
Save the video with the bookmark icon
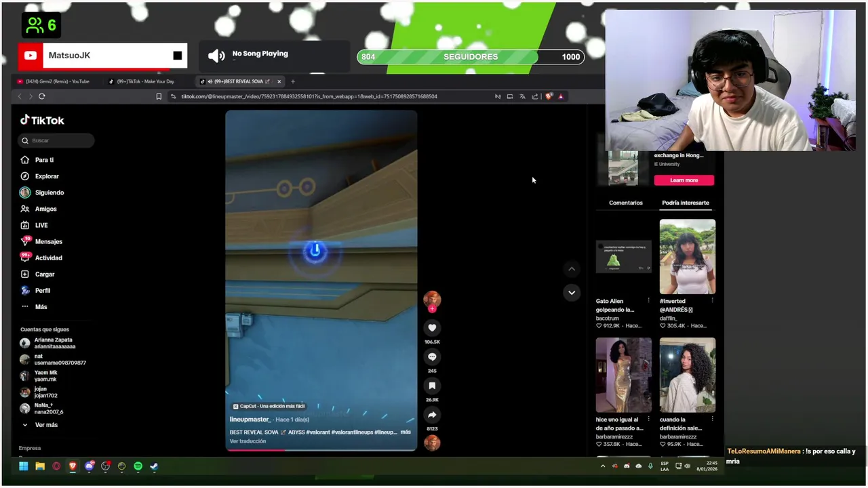coord(432,386)
